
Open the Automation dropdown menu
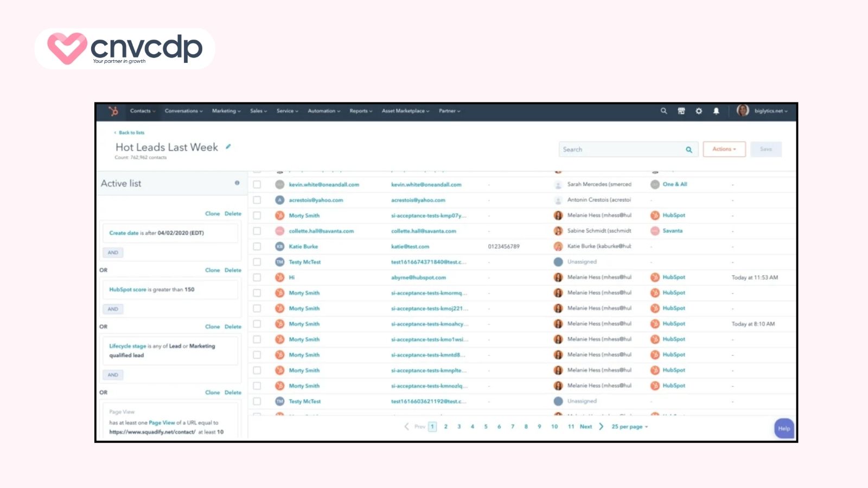(x=324, y=111)
